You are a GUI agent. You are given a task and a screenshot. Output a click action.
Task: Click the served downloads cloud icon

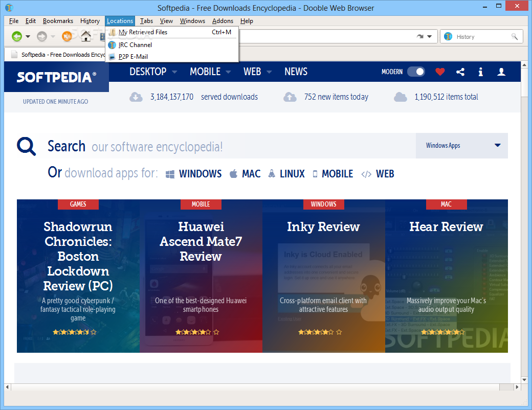[136, 97]
